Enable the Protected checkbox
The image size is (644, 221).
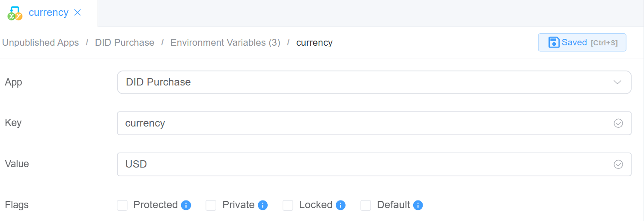[122, 206]
